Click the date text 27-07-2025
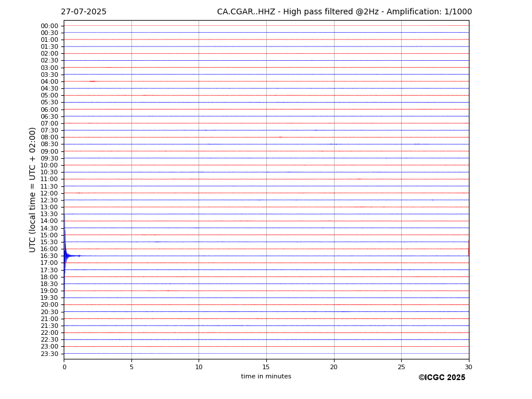Image resolution: width=532 pixels, height=399 pixels. point(83,12)
